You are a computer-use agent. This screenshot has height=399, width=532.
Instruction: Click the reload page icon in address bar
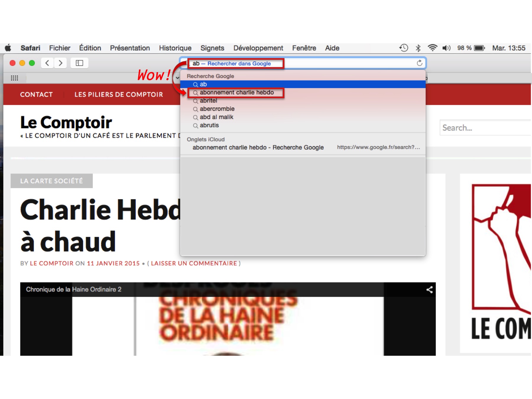[x=419, y=63]
